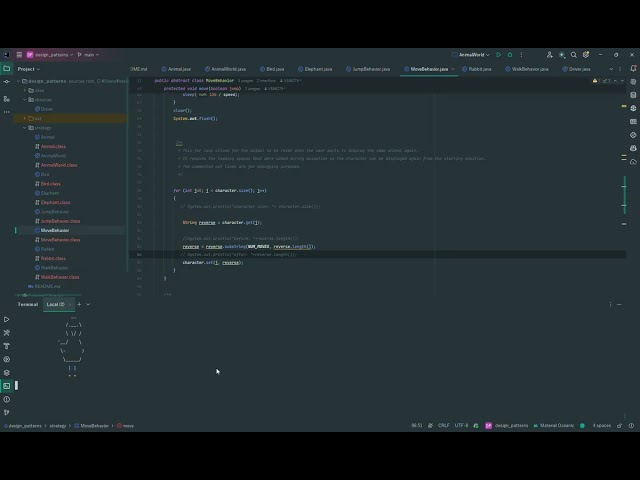
Task: Click the warnings indicator in editor
Action: [596, 81]
